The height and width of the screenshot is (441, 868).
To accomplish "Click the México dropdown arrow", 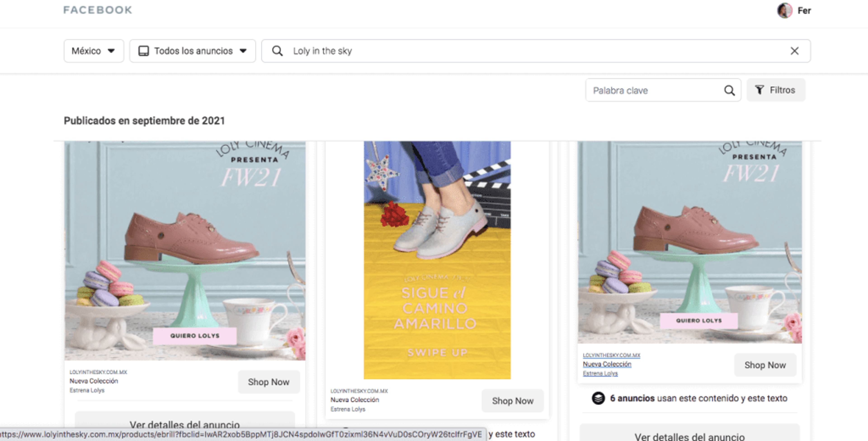I will 111,51.
